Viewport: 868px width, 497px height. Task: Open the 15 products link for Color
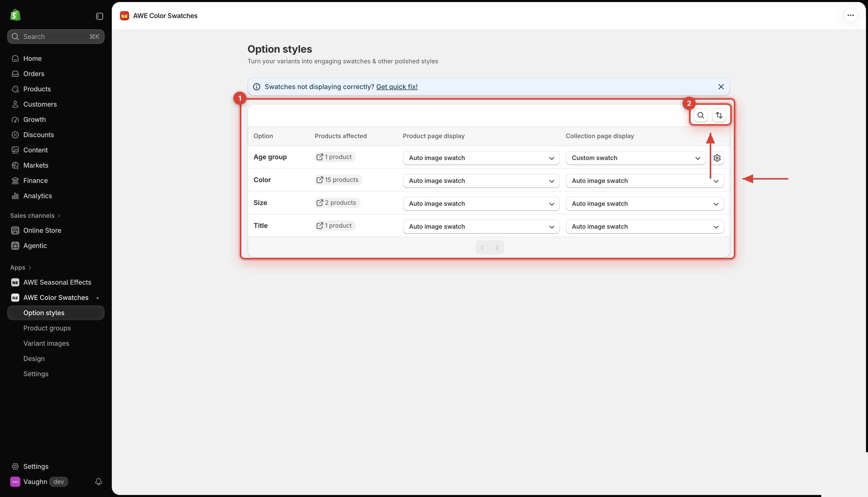[338, 180]
